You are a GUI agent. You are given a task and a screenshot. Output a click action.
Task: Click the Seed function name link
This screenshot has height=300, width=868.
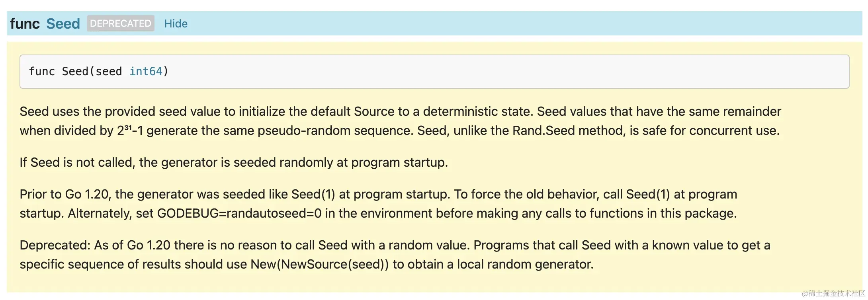click(63, 23)
